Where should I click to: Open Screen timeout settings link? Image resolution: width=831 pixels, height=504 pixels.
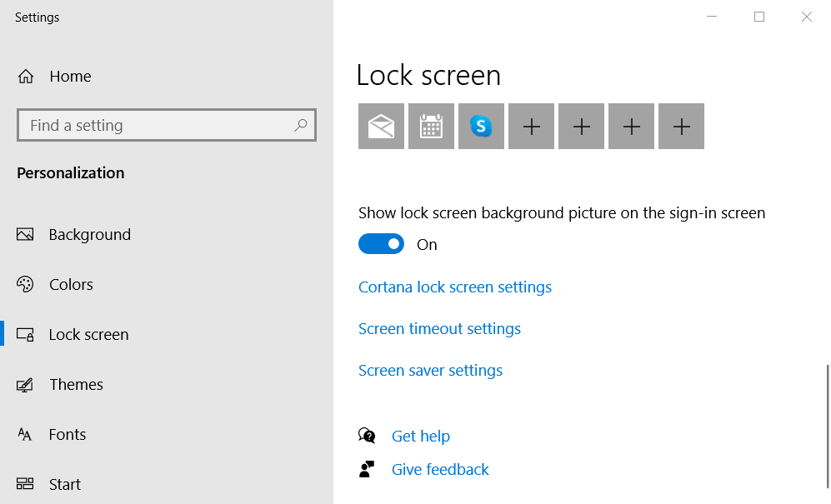coord(439,329)
